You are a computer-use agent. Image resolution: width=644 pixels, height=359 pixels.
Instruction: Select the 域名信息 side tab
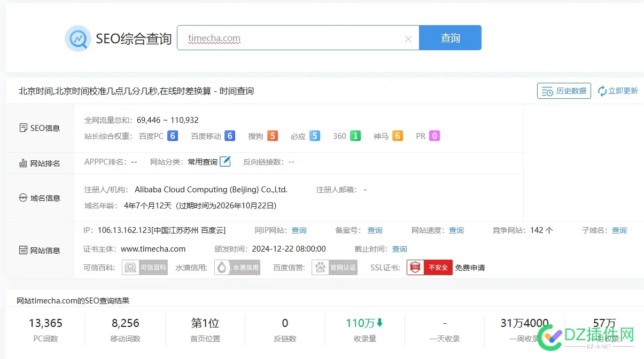(40, 198)
